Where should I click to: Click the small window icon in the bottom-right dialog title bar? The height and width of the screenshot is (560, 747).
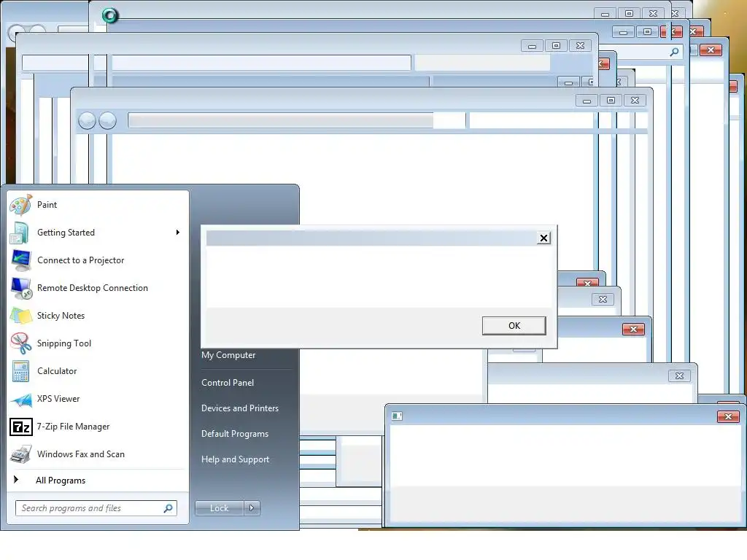(x=397, y=416)
